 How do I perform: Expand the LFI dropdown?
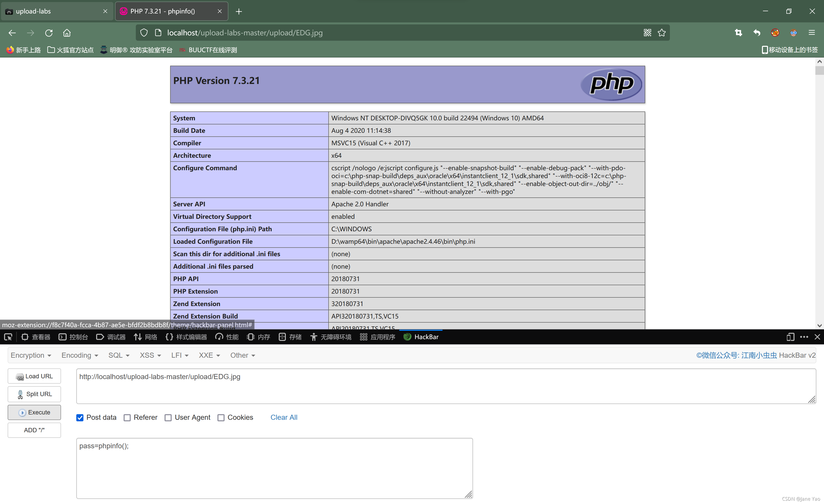(x=180, y=355)
